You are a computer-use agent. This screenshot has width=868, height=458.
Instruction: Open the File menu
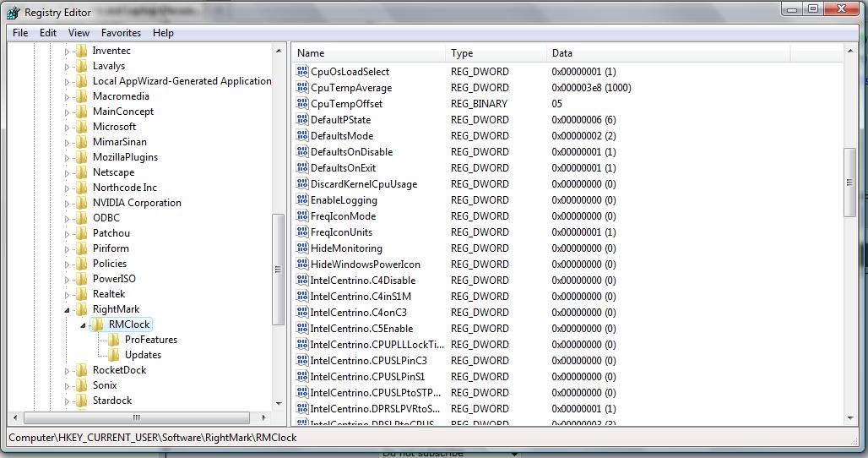pyautogui.click(x=20, y=33)
